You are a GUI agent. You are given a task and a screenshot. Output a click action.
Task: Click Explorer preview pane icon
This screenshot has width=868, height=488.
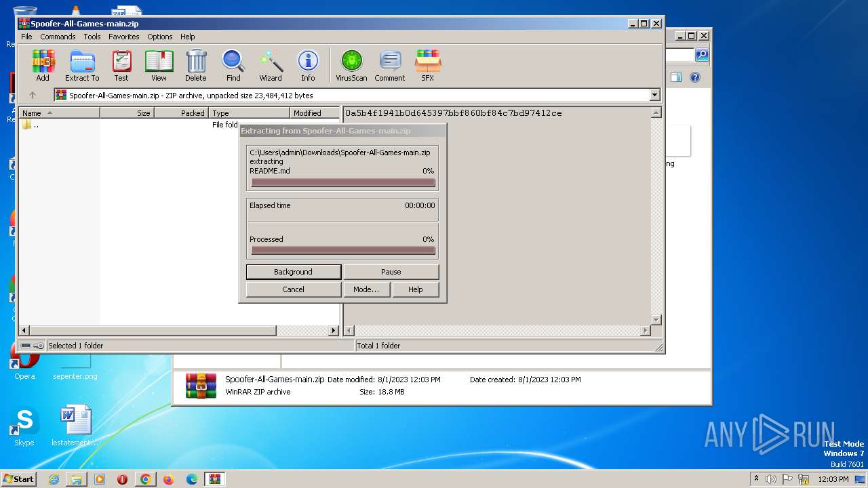click(x=675, y=77)
